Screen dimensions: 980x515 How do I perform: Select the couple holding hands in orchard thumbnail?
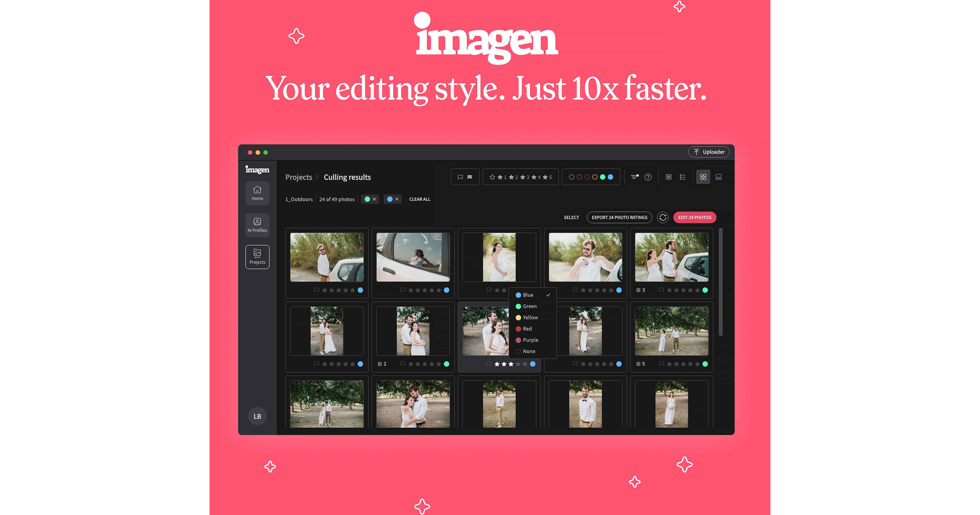(672, 331)
